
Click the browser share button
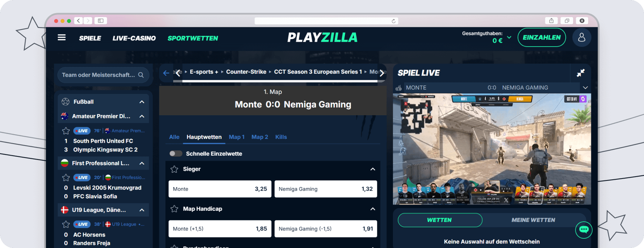pos(551,21)
